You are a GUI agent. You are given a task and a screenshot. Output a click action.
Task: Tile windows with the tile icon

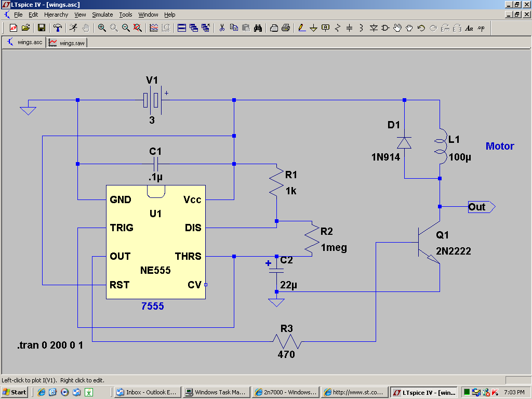(182, 28)
